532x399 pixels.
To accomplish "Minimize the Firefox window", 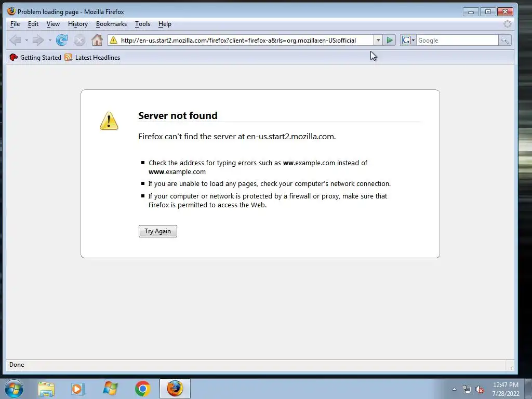I will tap(471, 12).
